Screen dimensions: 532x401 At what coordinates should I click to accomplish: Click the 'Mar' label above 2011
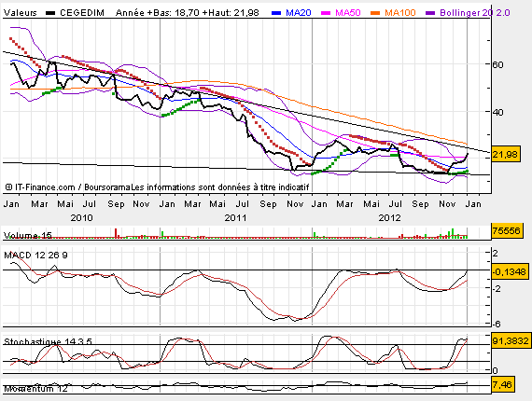click(x=192, y=204)
